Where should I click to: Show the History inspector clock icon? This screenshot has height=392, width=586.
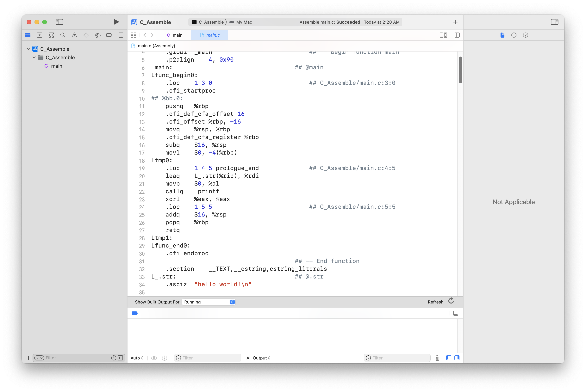514,35
